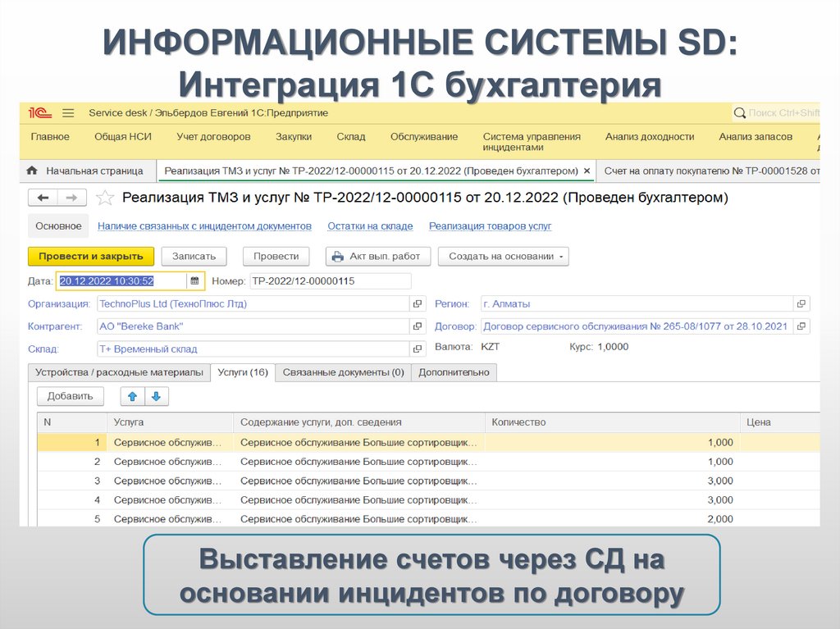Open Наличие связанных с инцидентом документов link

coord(204,226)
